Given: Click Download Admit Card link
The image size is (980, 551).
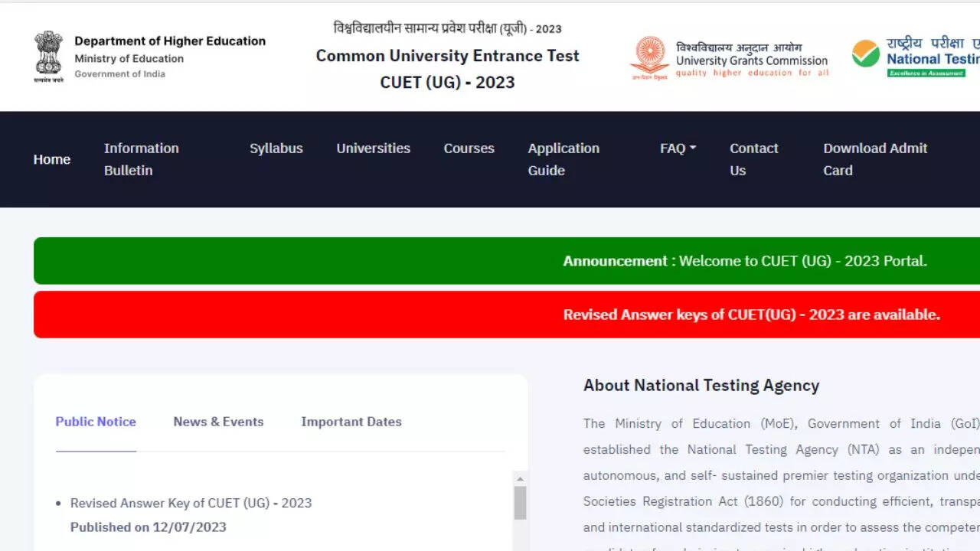Looking at the screenshot, I should pos(874,159).
